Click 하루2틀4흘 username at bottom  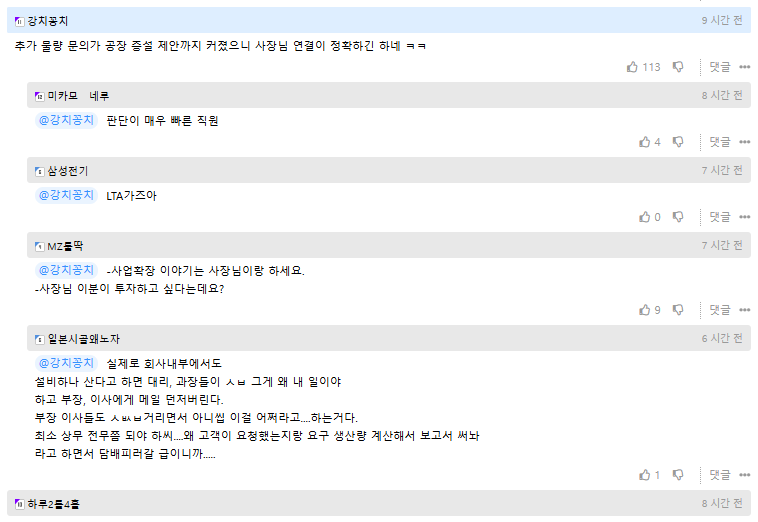[54, 504]
